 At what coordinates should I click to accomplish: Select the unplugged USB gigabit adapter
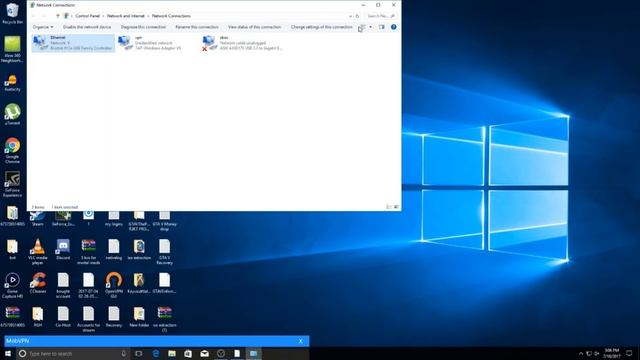pos(242,43)
